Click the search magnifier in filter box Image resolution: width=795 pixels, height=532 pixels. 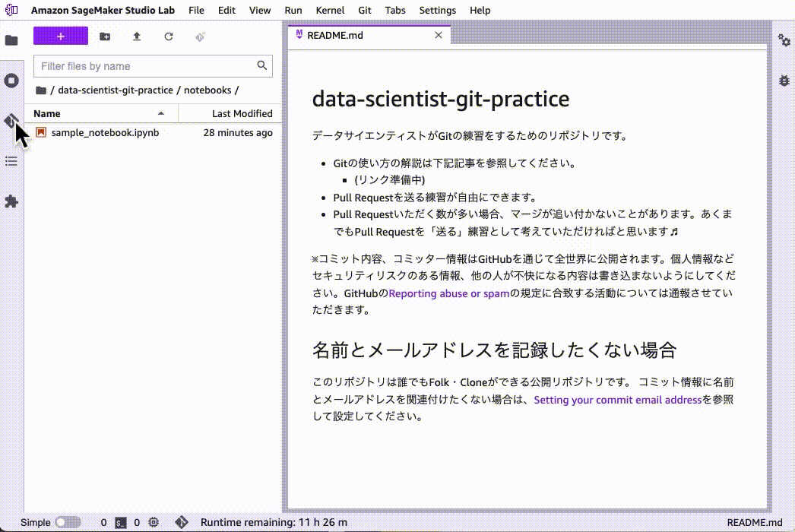point(261,65)
